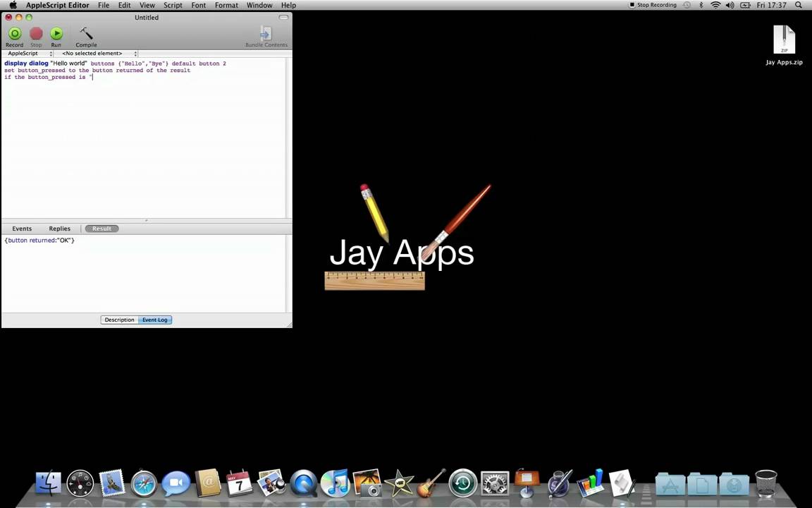
Task: Open AppleScript Editor icon in the Dock
Action: pos(622,483)
